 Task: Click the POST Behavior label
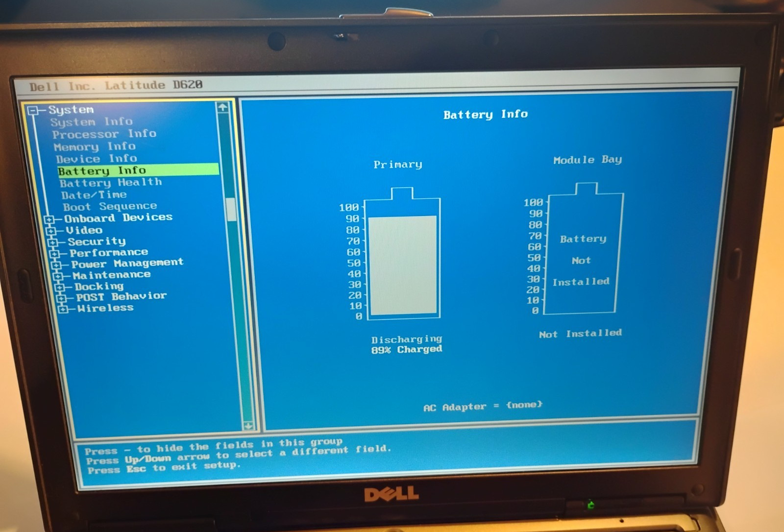[122, 296]
